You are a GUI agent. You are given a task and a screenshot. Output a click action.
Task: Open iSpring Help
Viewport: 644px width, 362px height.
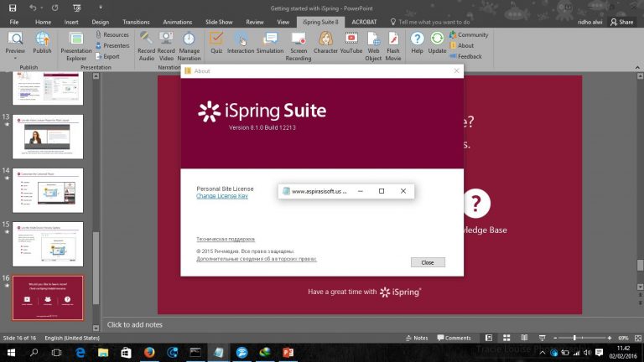pyautogui.click(x=417, y=43)
